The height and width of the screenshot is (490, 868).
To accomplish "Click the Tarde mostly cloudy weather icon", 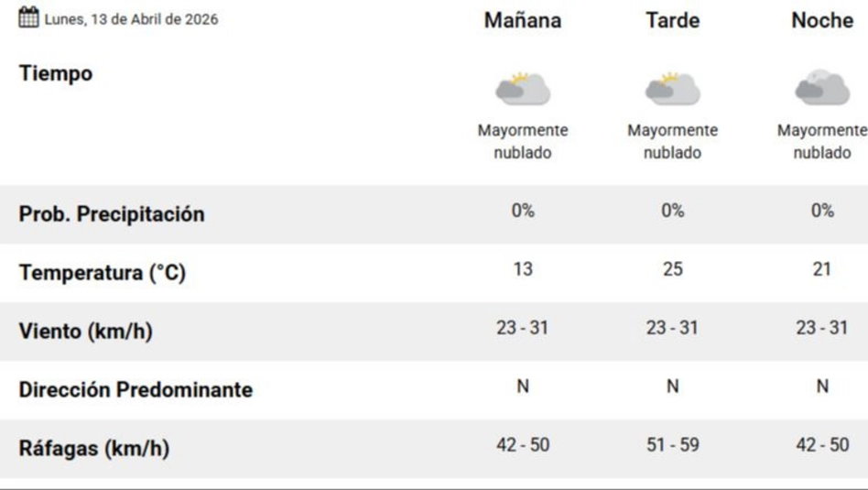I will tap(672, 89).
